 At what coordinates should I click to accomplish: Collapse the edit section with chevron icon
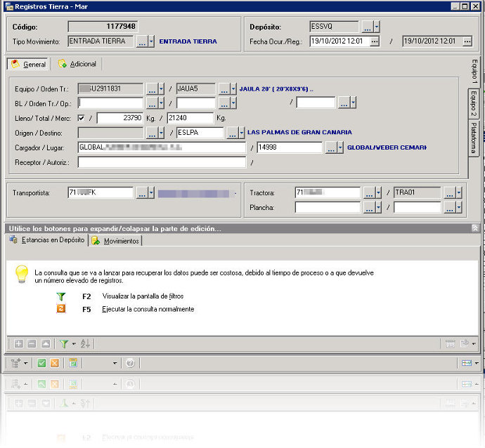click(475, 228)
